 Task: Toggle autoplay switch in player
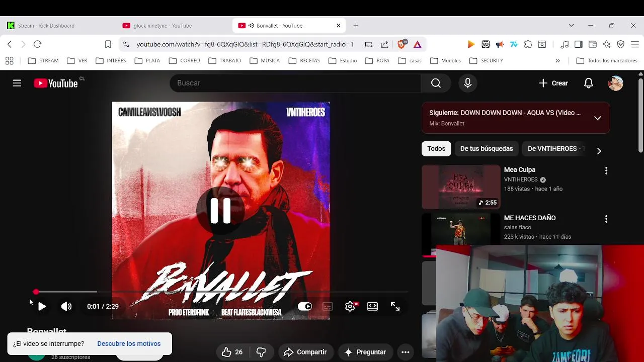(x=305, y=306)
